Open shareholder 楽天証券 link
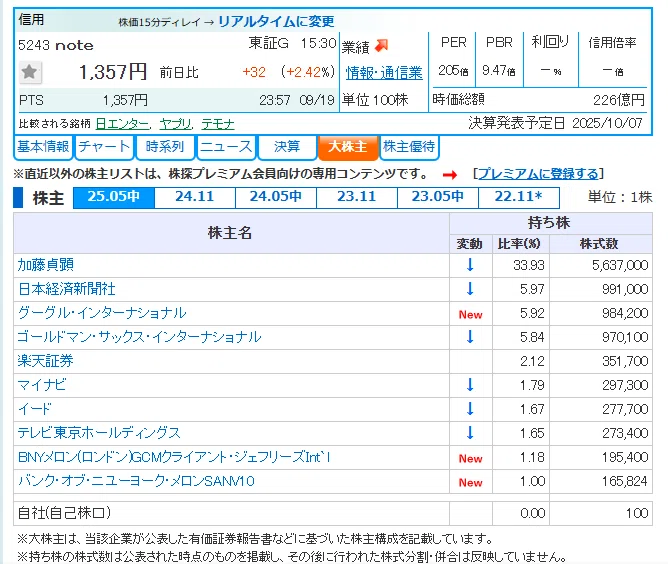Screen dimensions: 668x564 click(46, 361)
